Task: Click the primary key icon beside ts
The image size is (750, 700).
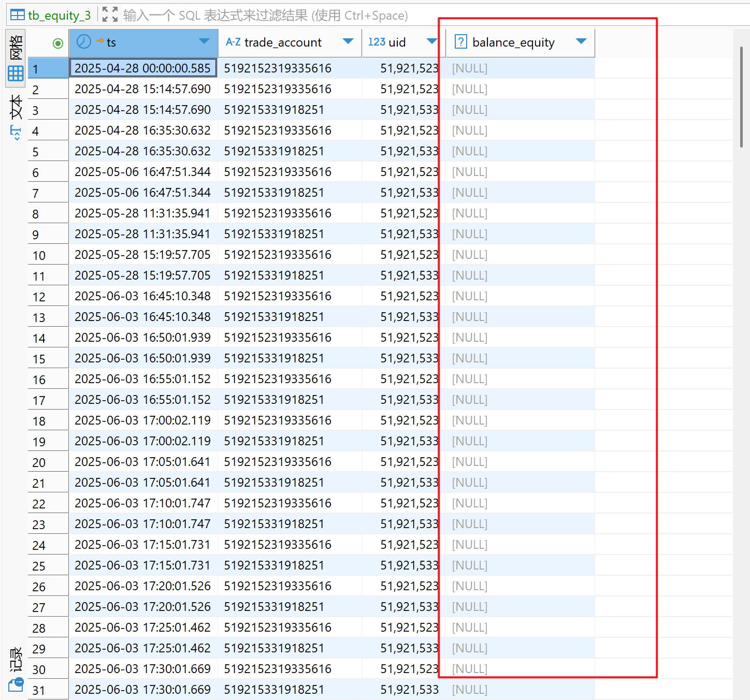Action: pyautogui.click(x=99, y=40)
